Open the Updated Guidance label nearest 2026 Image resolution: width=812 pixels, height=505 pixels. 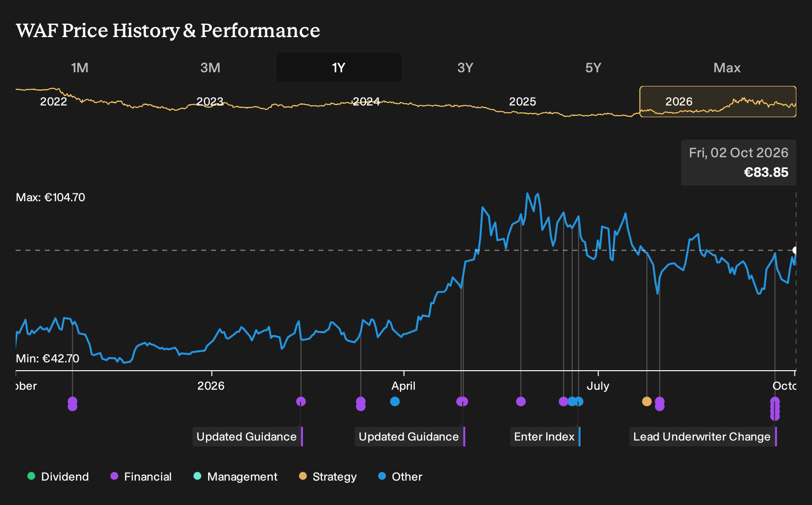pos(248,437)
